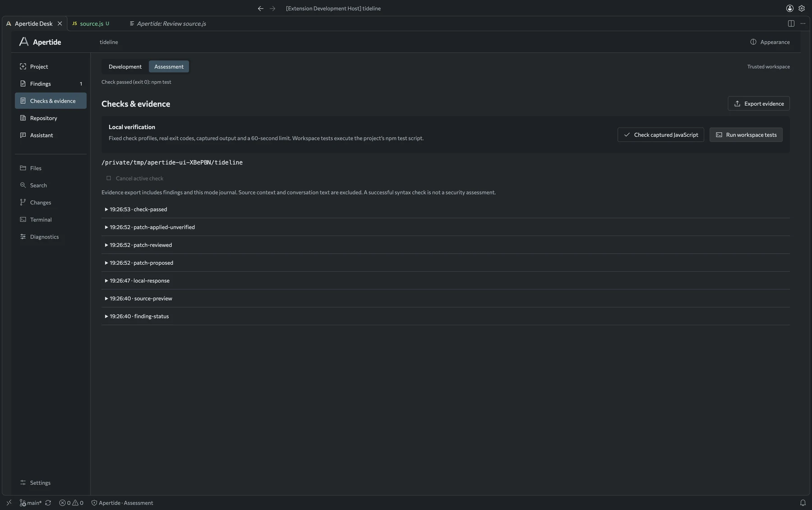
Task: Open the Diagnostics section
Action: pos(51,236)
